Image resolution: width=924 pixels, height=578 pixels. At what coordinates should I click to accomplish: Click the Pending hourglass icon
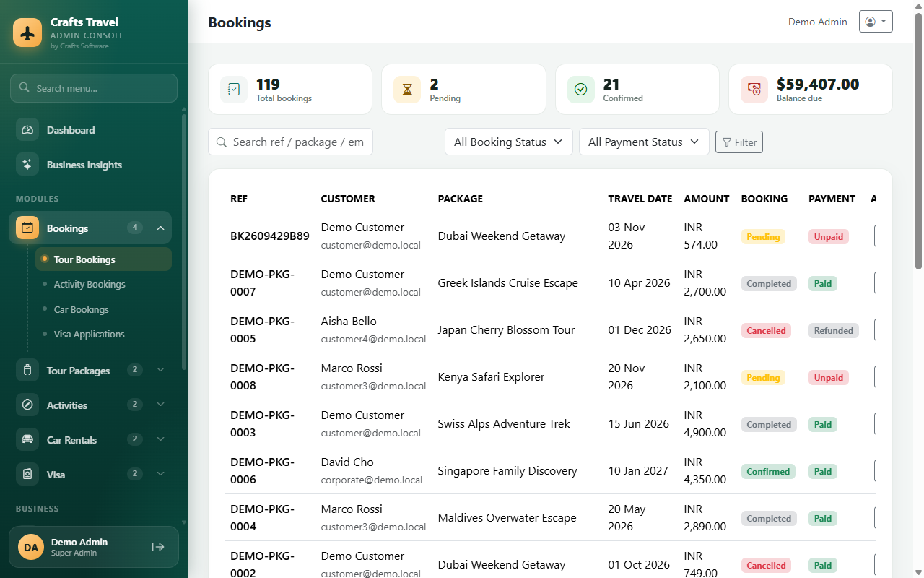coord(407,90)
